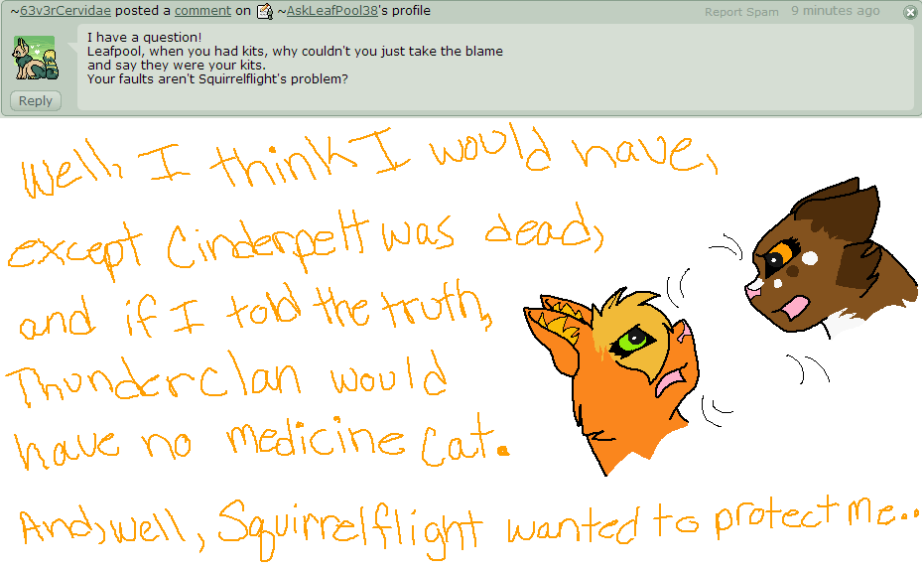Click the "I have a question!" comment line
Viewport: 924px width, 569px height.
pos(144,37)
